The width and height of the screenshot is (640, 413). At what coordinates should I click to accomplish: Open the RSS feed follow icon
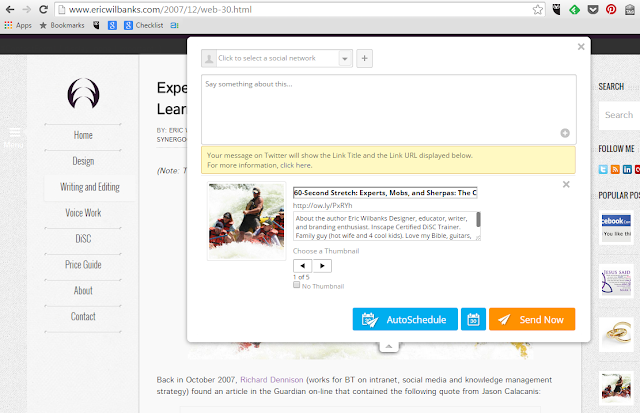point(615,169)
